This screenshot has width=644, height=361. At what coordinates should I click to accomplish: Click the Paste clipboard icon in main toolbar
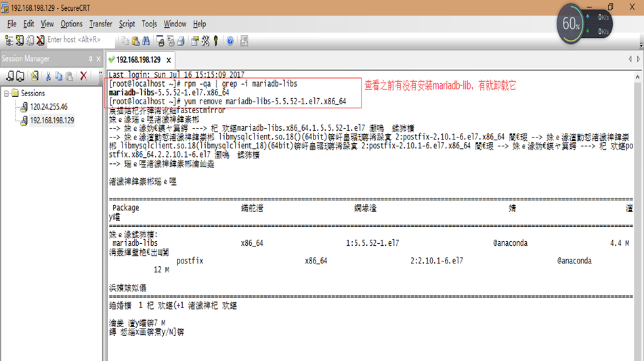coord(135,41)
